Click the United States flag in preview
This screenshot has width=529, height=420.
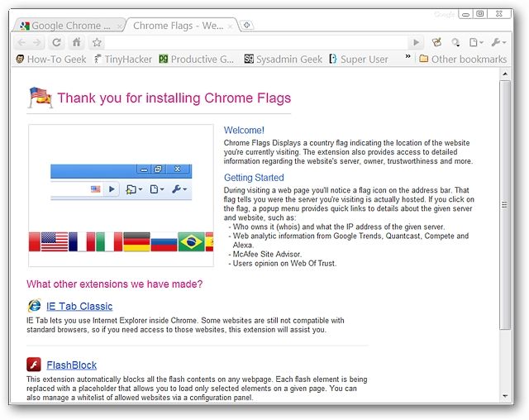pos(55,242)
